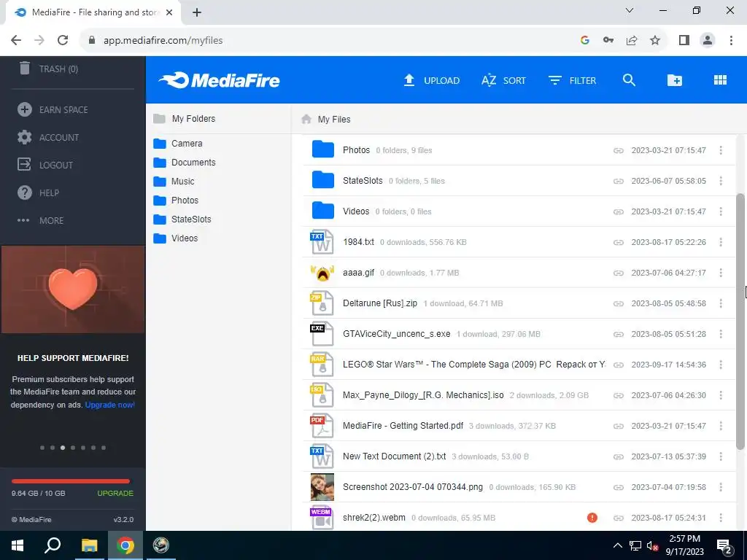Copy share link for 1984.txt
The image size is (747, 560).
(619, 242)
